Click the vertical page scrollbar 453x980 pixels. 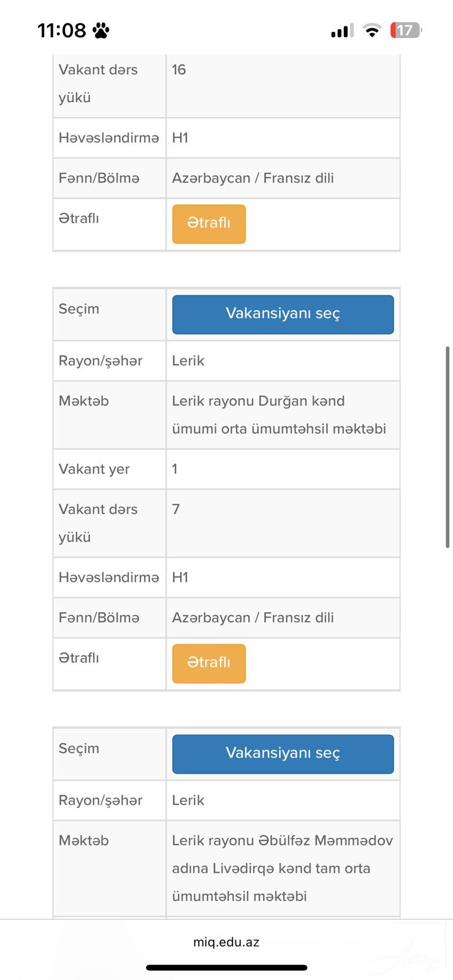click(x=447, y=447)
